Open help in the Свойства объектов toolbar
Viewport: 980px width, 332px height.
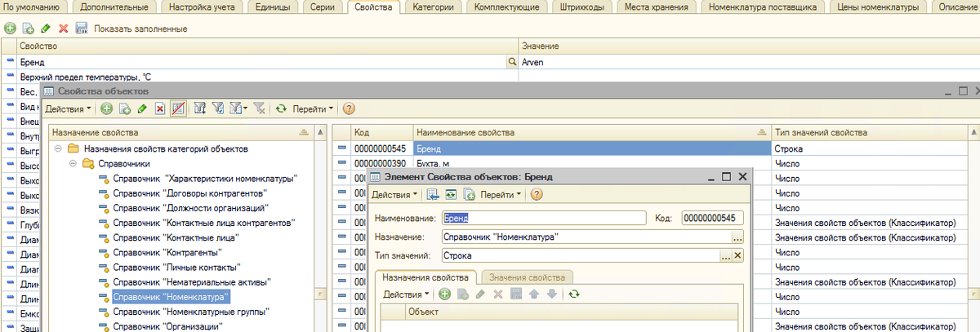349,108
